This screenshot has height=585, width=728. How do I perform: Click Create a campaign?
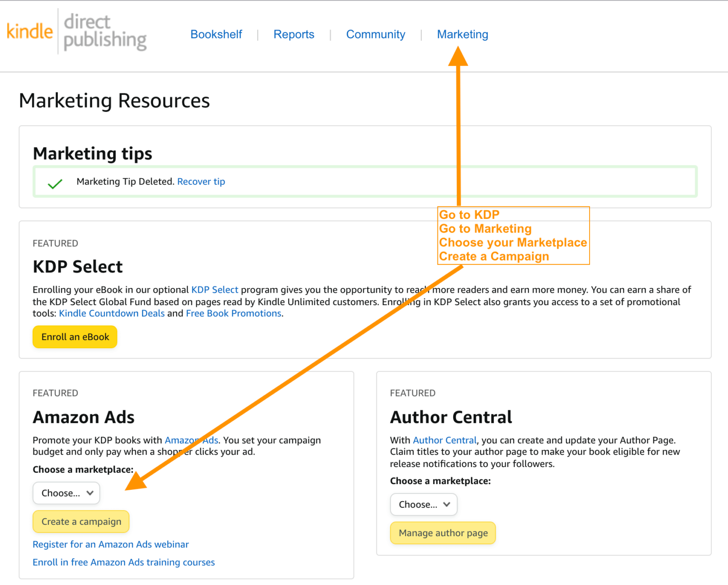tap(81, 522)
